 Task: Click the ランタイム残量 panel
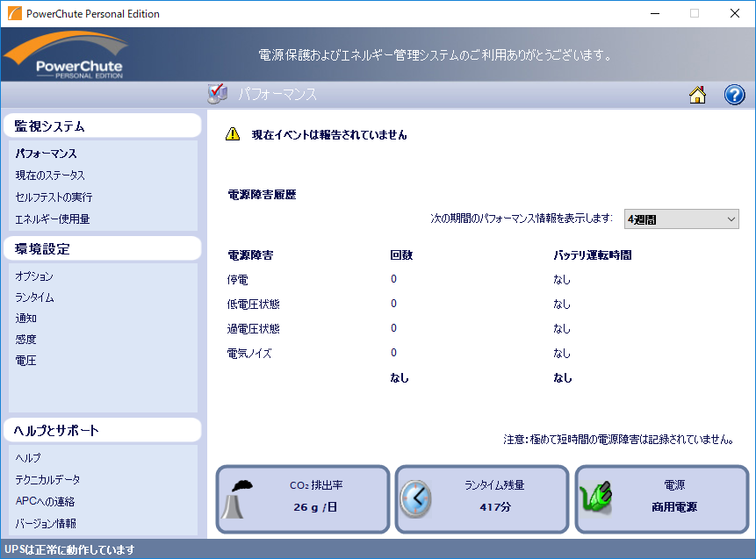[482, 499]
